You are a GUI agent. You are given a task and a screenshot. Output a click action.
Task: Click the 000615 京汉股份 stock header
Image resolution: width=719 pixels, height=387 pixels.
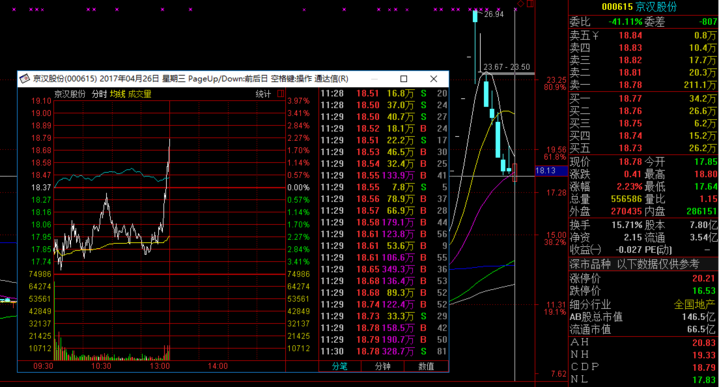click(x=639, y=7)
